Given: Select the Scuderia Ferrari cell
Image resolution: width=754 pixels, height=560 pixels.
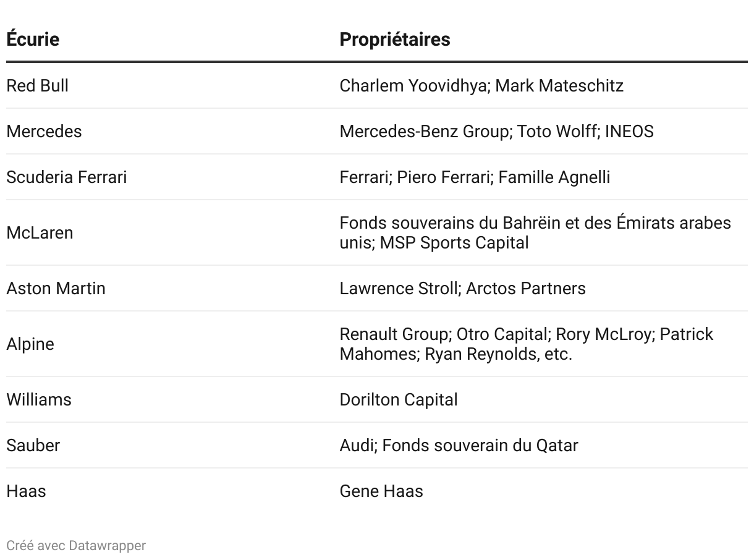Looking at the screenshot, I should point(66,177).
